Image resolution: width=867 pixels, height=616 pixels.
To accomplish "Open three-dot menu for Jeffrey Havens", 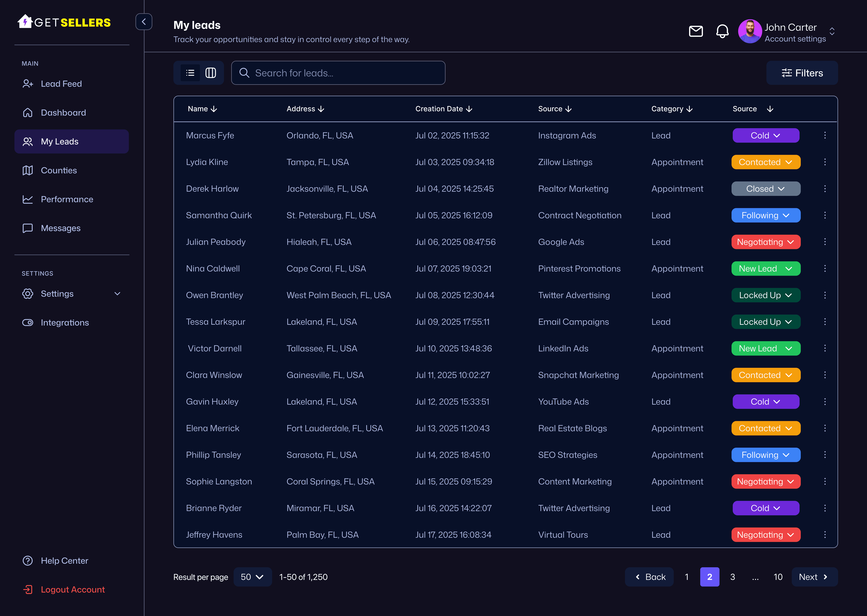I will (825, 534).
